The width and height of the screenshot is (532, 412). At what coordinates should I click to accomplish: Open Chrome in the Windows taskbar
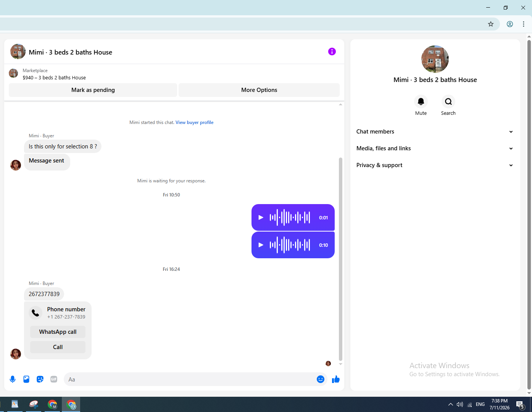point(52,404)
